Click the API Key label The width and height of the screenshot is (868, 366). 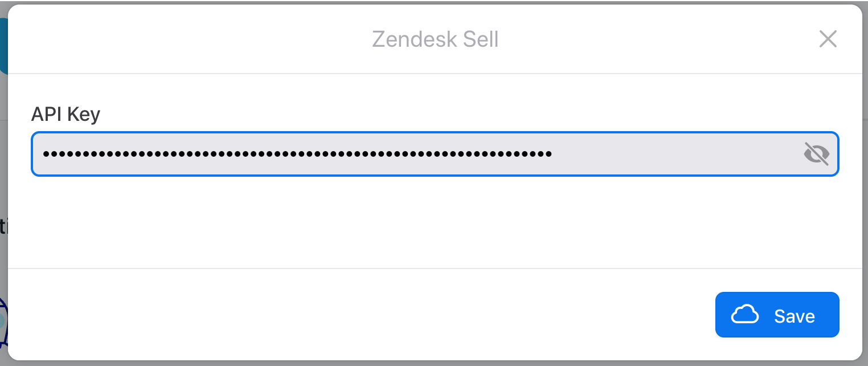pos(65,115)
